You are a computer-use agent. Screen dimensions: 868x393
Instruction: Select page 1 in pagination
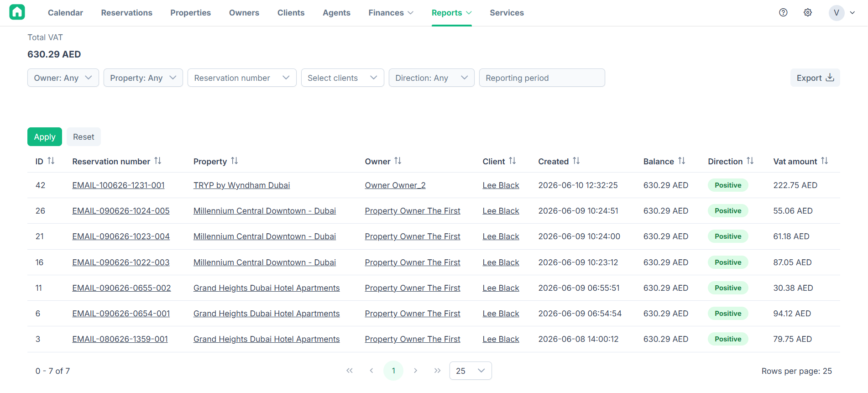[393, 371]
